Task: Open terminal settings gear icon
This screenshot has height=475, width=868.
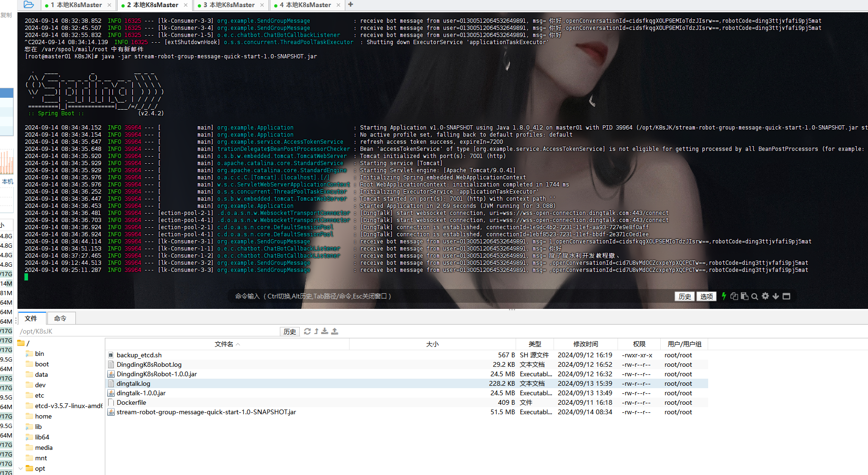Action: tap(765, 296)
